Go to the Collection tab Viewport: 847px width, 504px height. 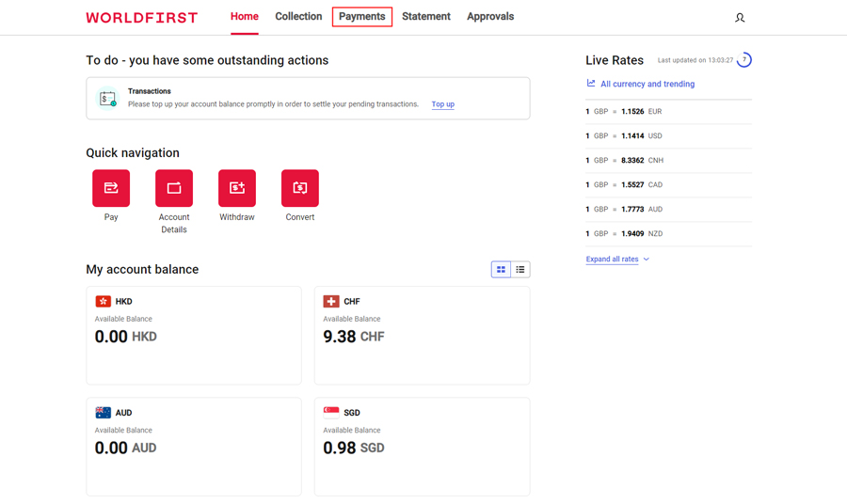point(298,17)
